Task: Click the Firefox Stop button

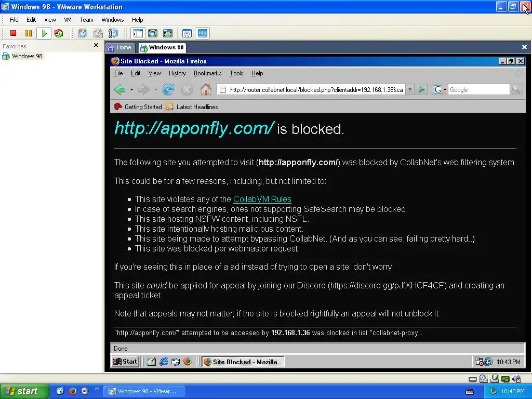Action: pos(187,89)
